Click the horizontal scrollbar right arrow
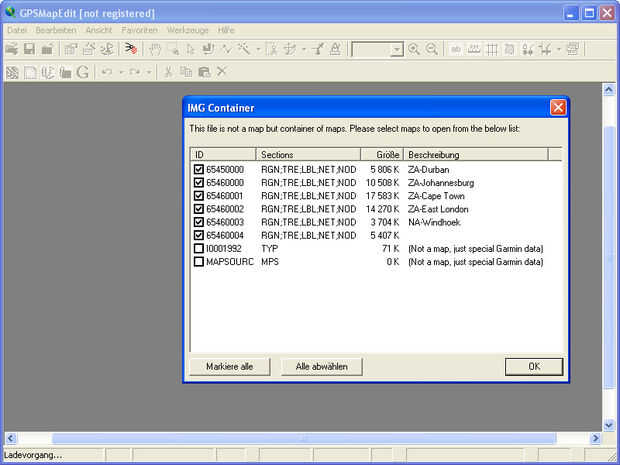This screenshot has height=465, width=620. coord(595,438)
